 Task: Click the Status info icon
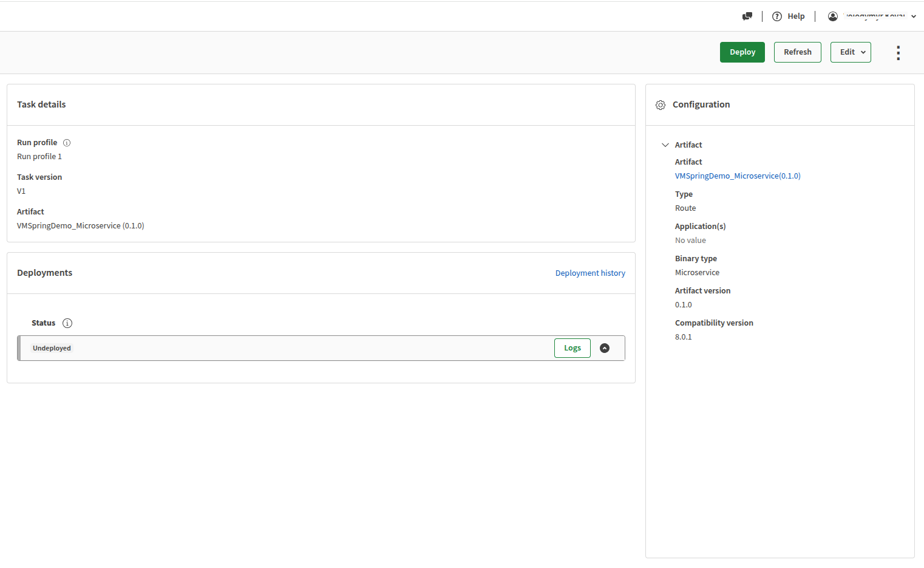coord(67,323)
